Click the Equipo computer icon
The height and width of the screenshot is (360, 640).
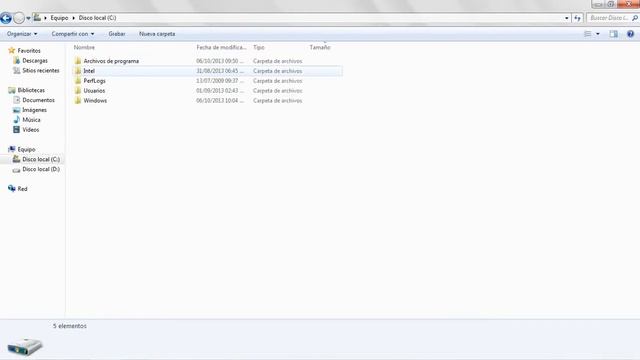point(11,149)
